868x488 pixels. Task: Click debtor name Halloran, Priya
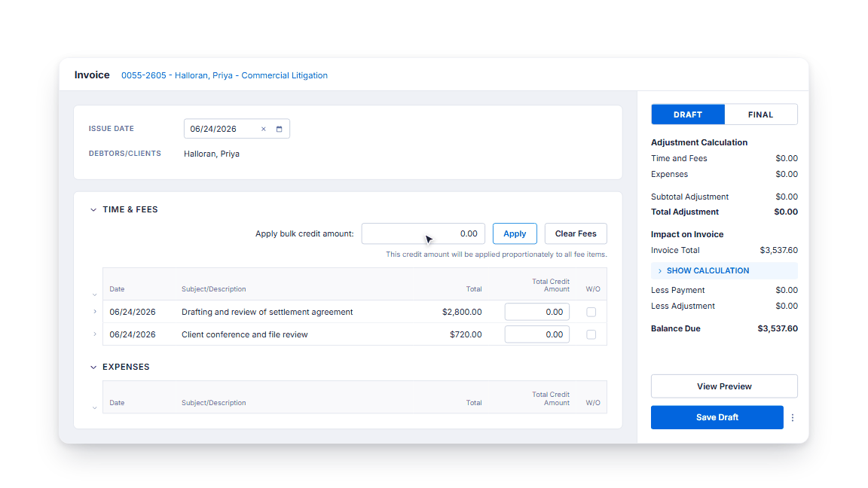212,154
